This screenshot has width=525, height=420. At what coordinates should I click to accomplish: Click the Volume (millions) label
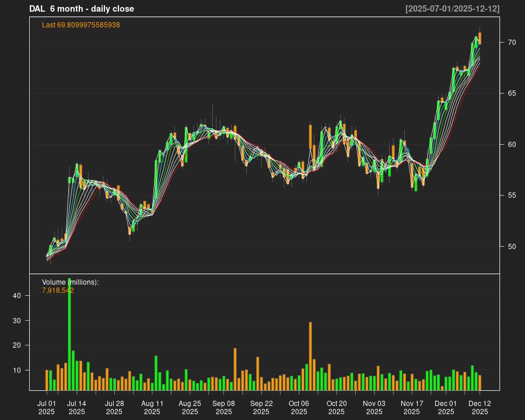tap(71, 282)
